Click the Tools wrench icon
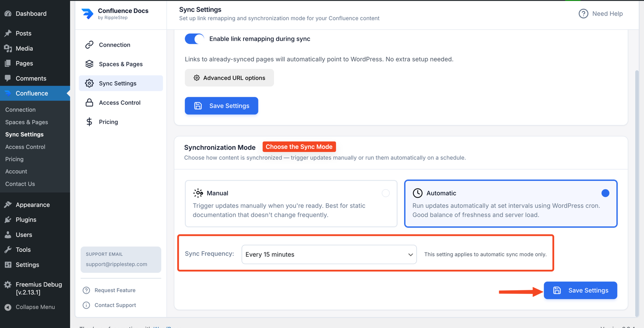 pos(8,250)
